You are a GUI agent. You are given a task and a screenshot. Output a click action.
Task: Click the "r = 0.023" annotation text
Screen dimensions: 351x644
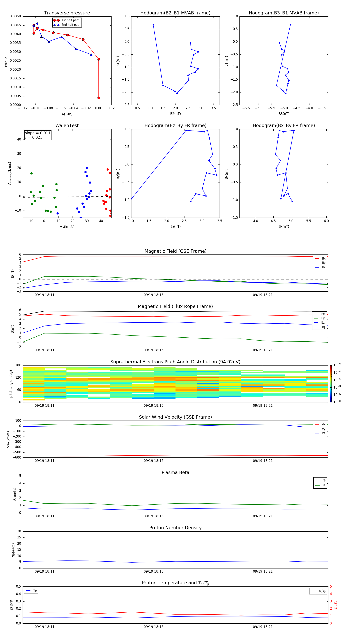[x=34, y=137]
